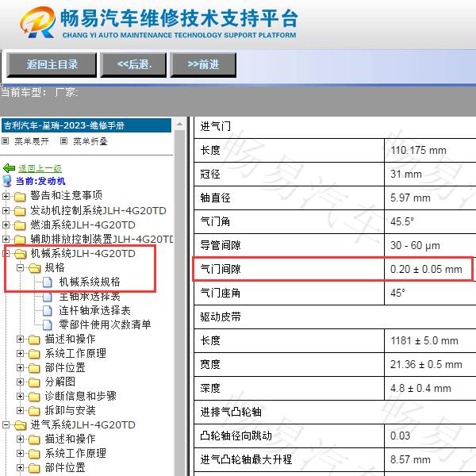Click the 描述和操作 folder icon under 进气系统
The height and width of the screenshot is (476, 476).
pos(34,440)
